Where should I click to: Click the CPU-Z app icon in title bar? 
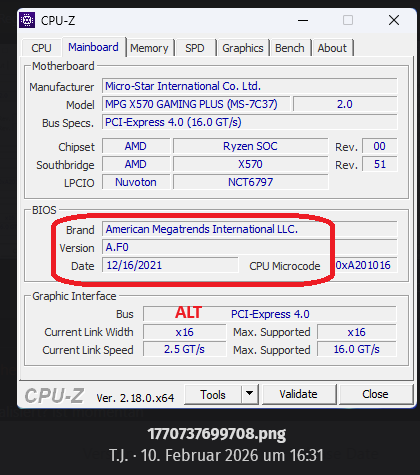pyautogui.click(x=27, y=20)
